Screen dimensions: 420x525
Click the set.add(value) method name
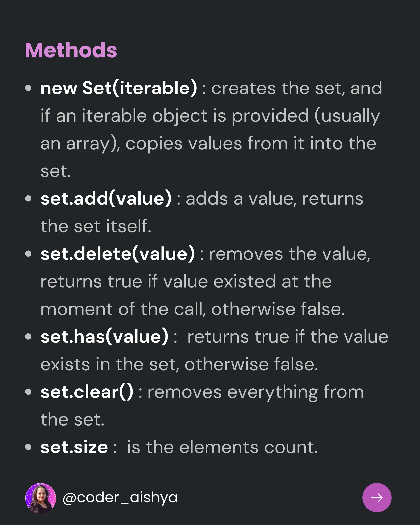[106, 199]
